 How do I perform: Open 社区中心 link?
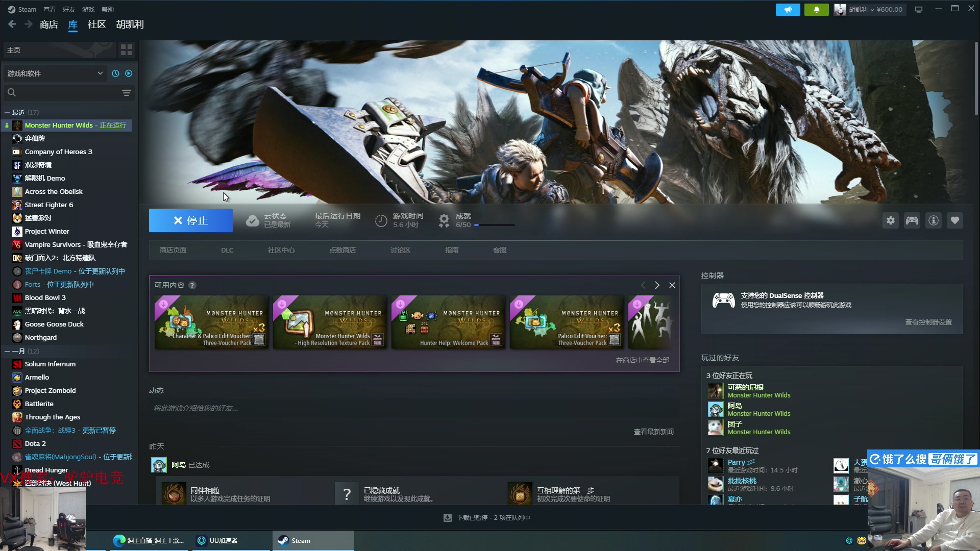tap(281, 250)
